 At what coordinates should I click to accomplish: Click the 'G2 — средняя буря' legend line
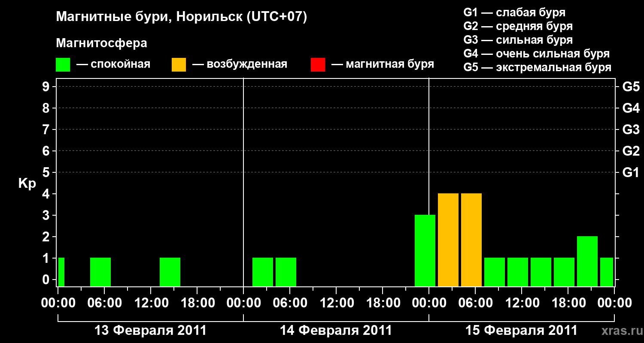click(518, 26)
